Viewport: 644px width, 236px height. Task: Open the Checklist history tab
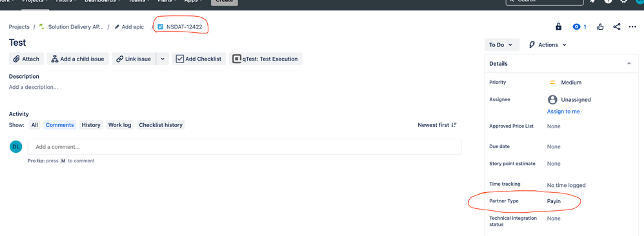click(x=161, y=125)
